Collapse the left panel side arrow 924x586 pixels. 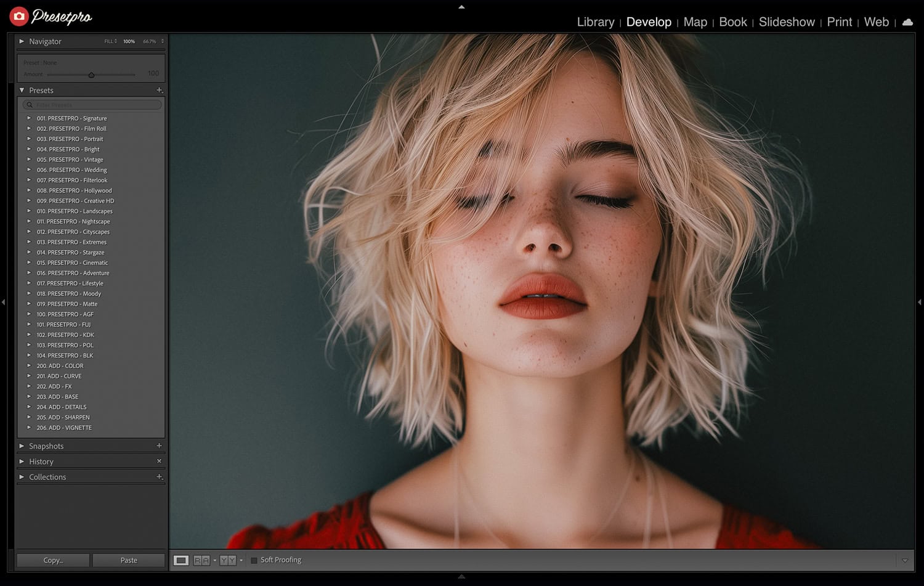click(4, 302)
